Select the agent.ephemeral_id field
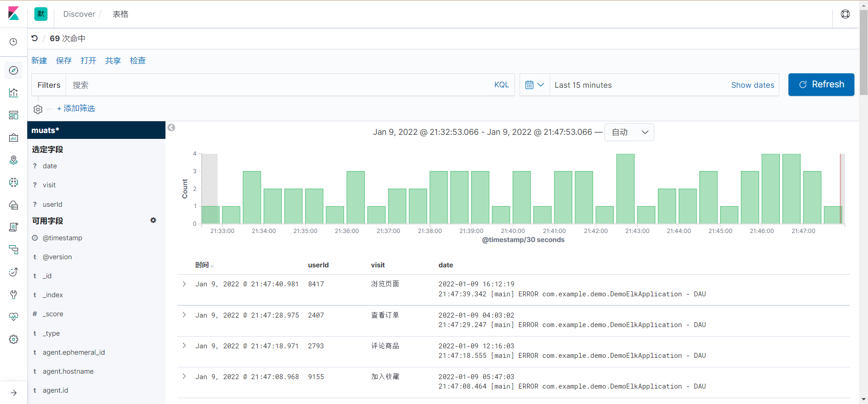868x404 pixels. pos(74,352)
